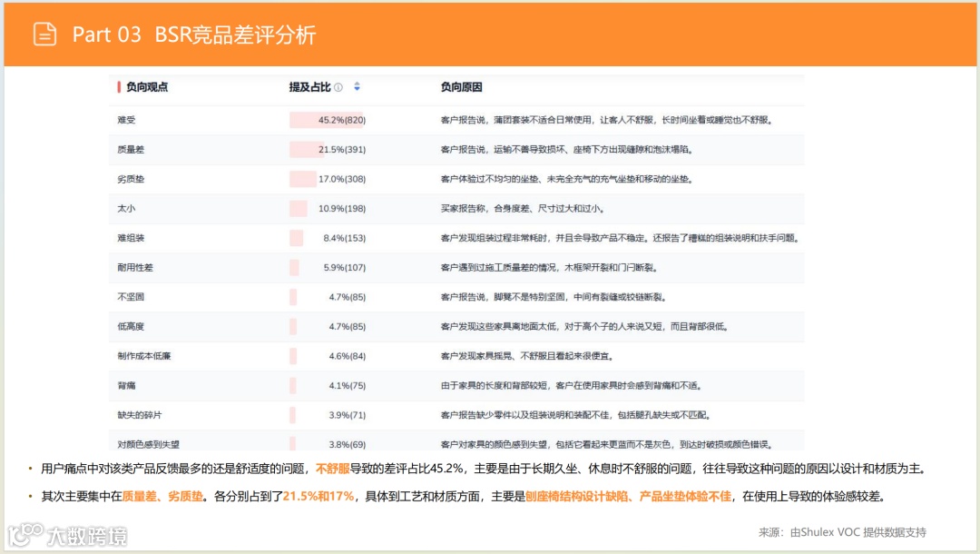Click the info icon next to 提及占比
This screenshot has width=980, height=554.
338,87
